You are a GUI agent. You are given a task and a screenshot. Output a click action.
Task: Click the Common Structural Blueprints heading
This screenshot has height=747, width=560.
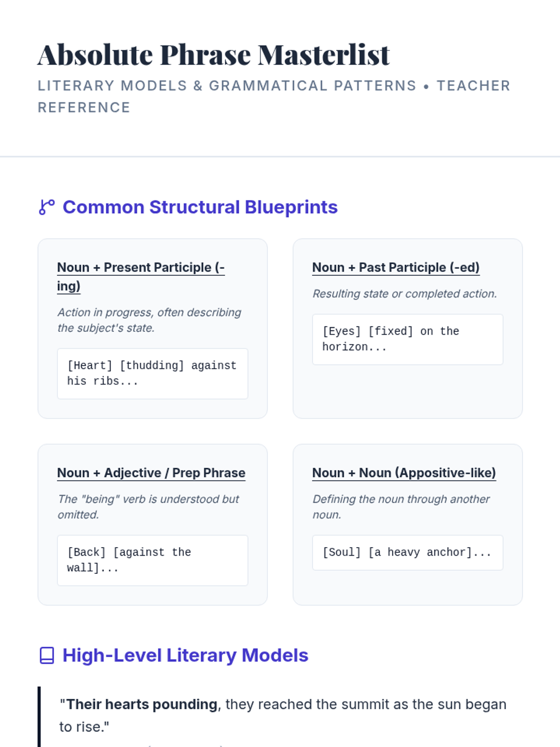point(200,207)
